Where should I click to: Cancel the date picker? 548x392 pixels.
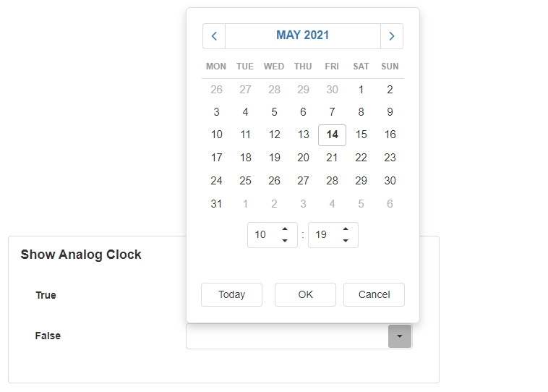point(374,294)
